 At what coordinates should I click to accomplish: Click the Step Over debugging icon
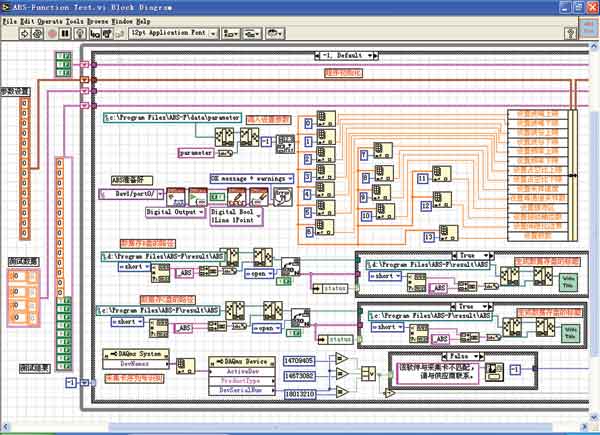pos(106,33)
